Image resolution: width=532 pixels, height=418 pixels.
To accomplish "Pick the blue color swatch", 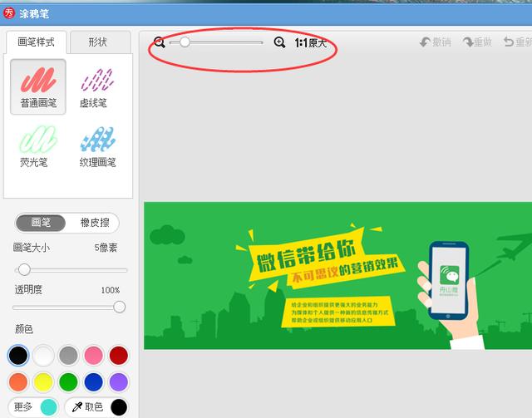I will 93,381.
